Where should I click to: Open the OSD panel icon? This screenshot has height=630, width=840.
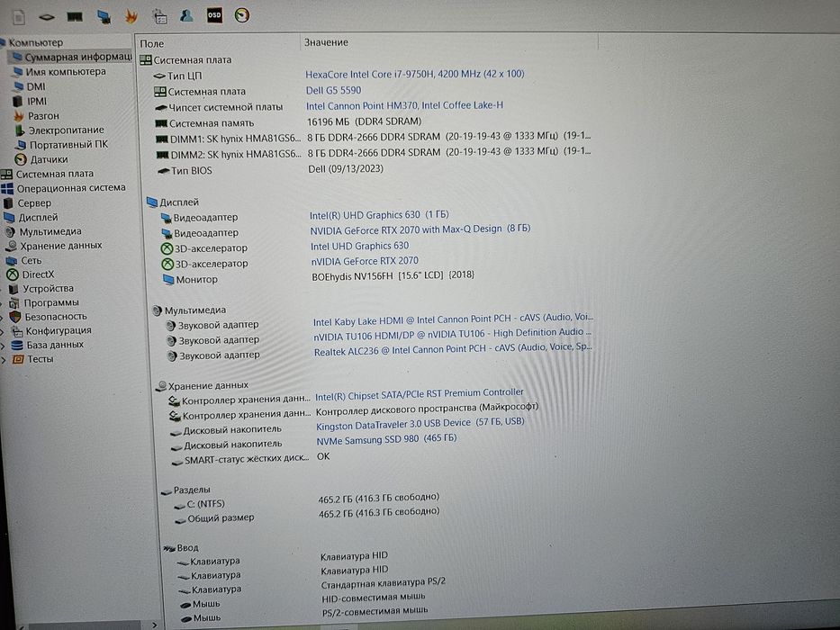point(214,15)
